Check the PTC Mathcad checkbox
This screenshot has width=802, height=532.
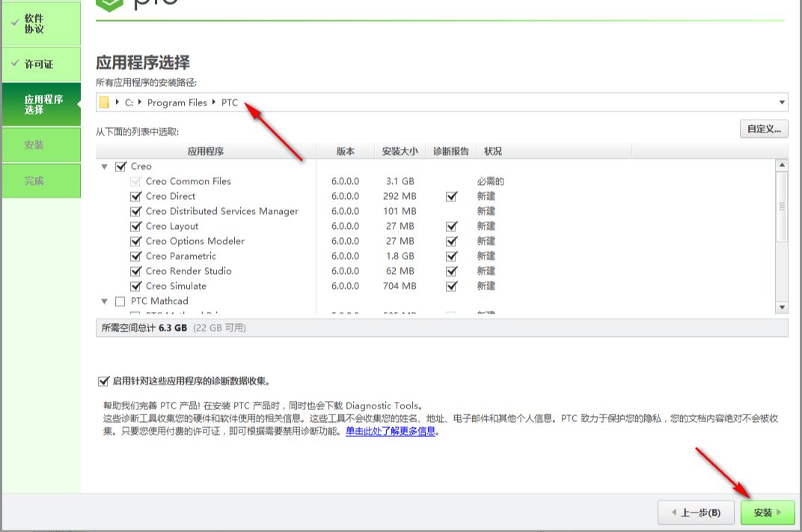(x=120, y=302)
